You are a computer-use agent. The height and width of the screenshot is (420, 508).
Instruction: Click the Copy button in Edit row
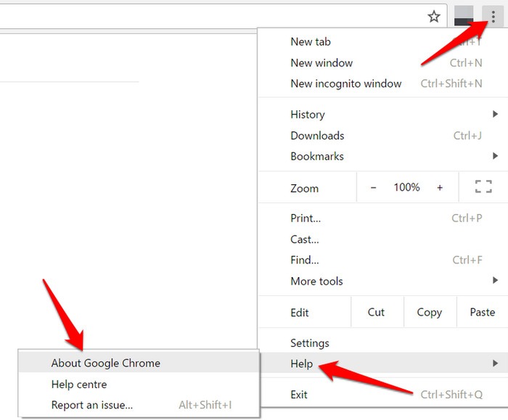coord(430,312)
